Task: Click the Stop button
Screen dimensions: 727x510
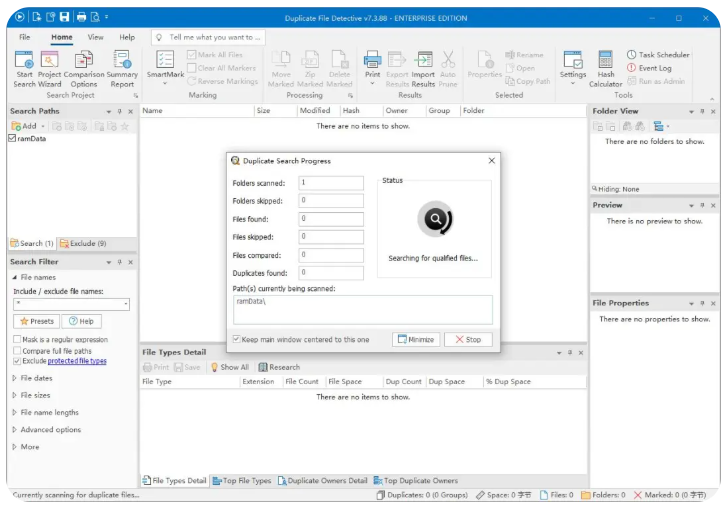Action: (468, 339)
